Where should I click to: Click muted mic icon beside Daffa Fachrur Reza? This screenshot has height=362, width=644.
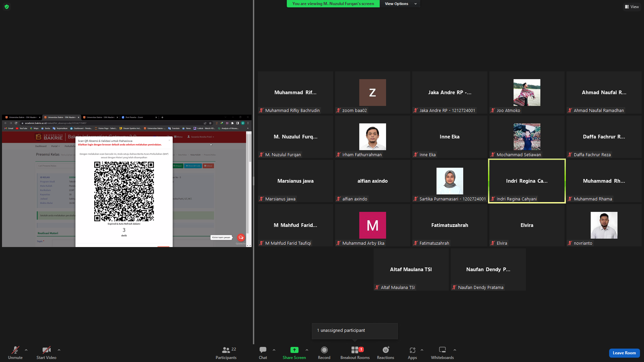(570, 155)
